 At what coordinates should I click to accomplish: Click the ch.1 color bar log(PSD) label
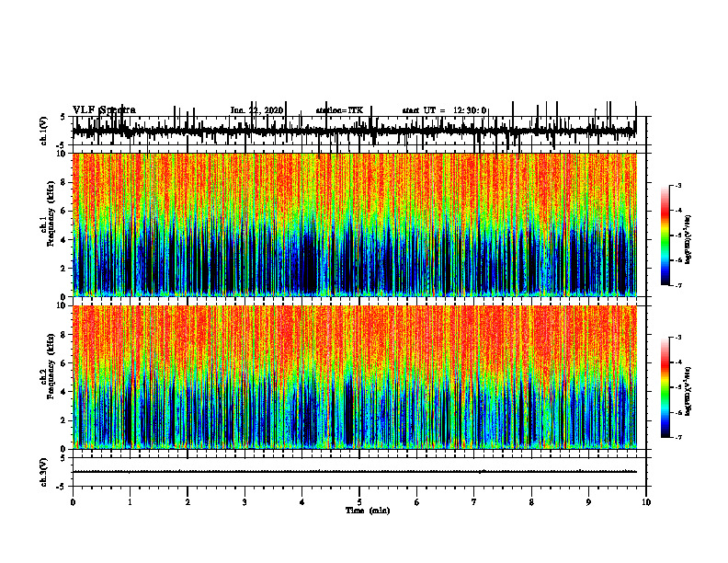coord(688,239)
